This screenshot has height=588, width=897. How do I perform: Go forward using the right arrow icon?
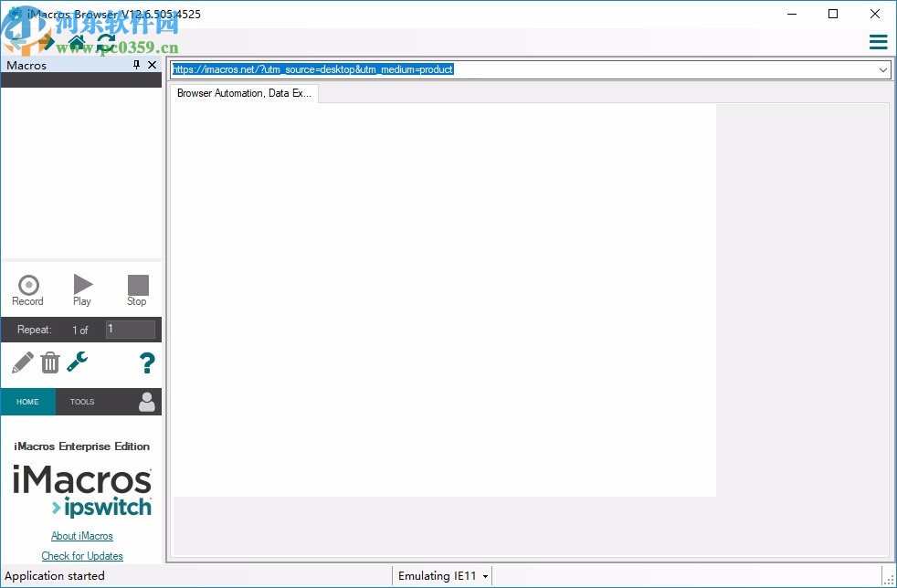pyautogui.click(x=47, y=42)
